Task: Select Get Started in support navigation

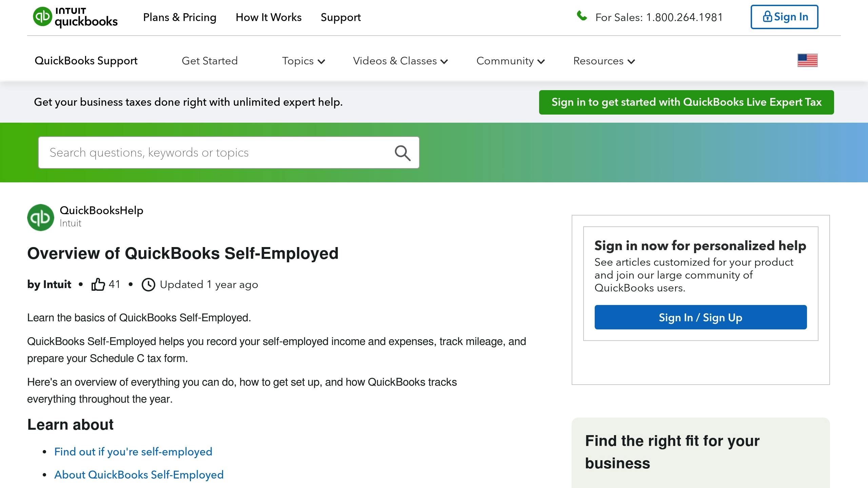Action: [x=210, y=61]
